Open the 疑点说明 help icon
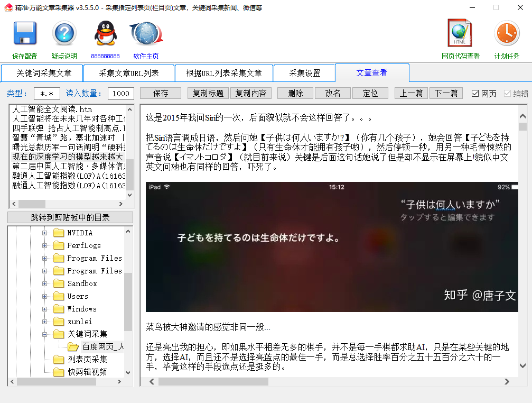Viewport: 532px width, 403px height. pos(63,33)
